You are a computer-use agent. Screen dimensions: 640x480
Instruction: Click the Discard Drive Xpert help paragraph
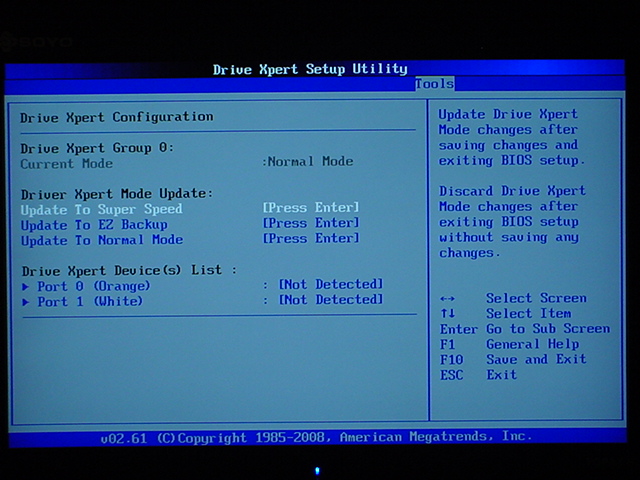(x=512, y=222)
